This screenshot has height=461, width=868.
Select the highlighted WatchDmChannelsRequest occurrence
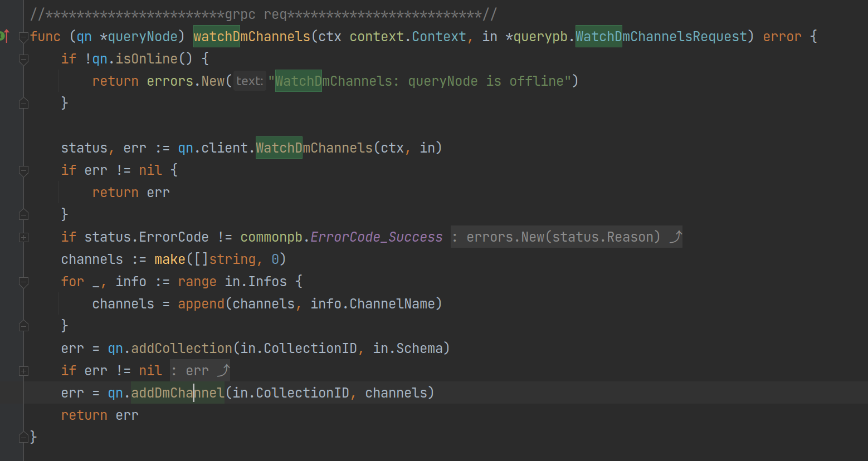599,36
